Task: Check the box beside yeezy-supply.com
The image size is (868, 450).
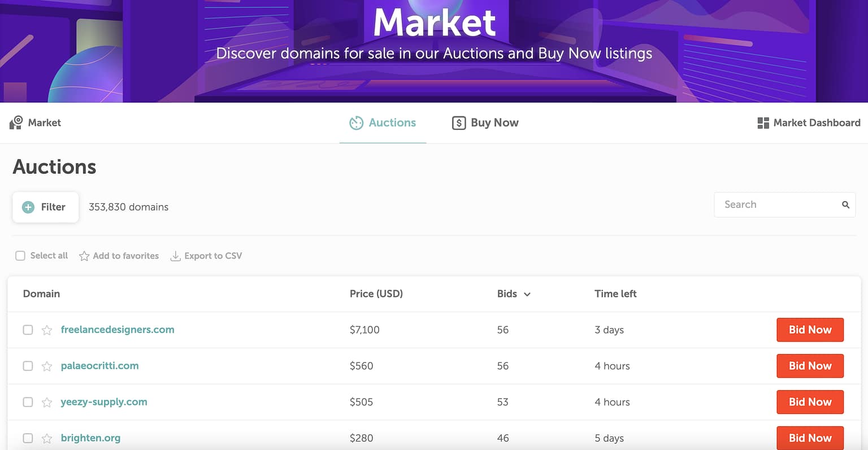Action: [x=28, y=402]
